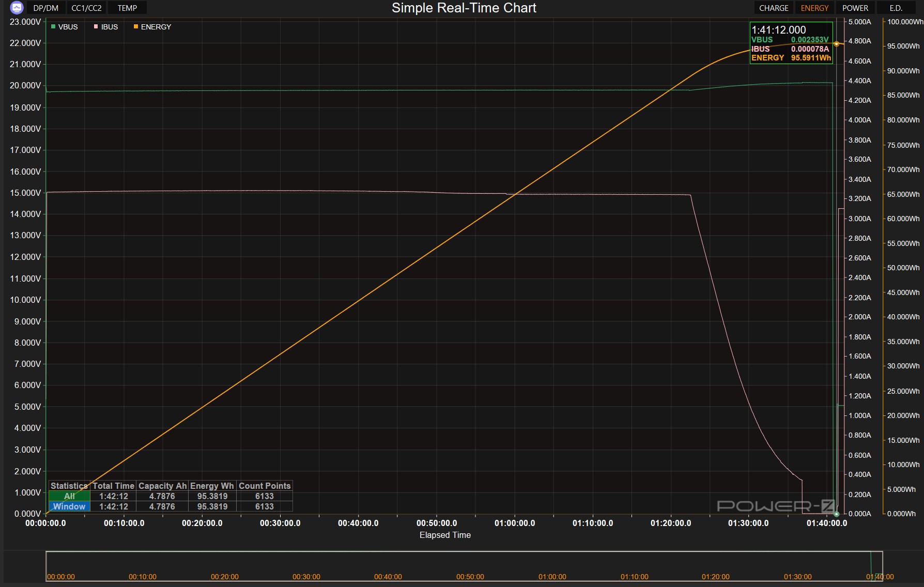Click the 00:30:00 mark in the overview strip
The width and height of the screenshot is (924, 587).
point(306,577)
